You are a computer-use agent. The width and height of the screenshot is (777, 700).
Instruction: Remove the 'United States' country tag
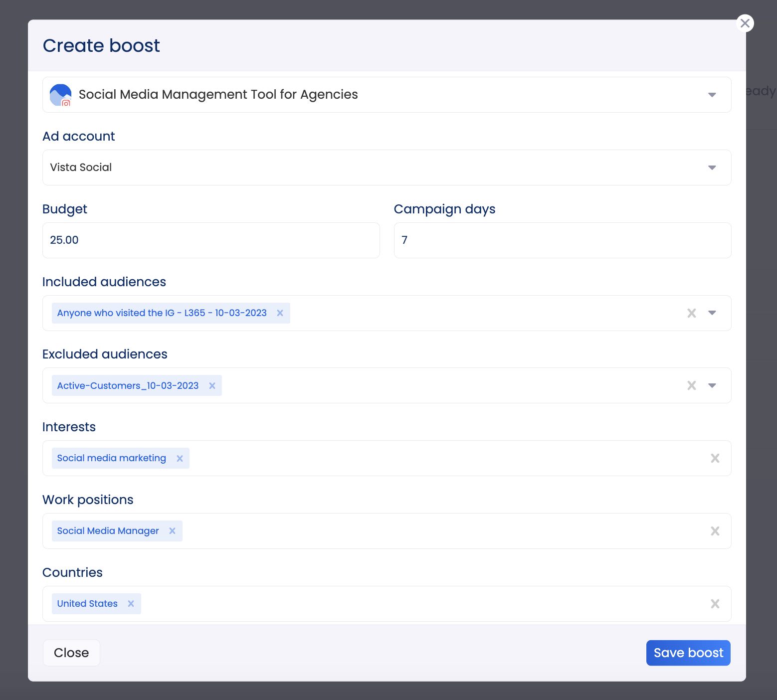click(131, 604)
